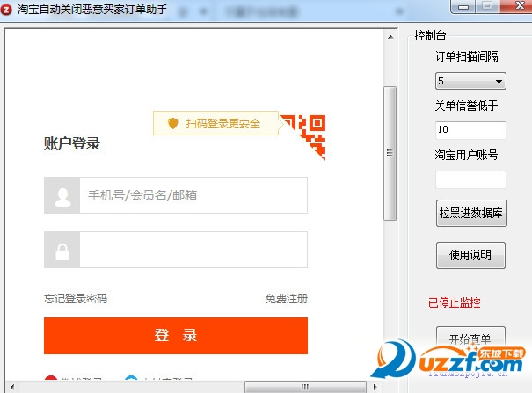Click the lock icon beside the password field
532x393 pixels.
click(62, 251)
